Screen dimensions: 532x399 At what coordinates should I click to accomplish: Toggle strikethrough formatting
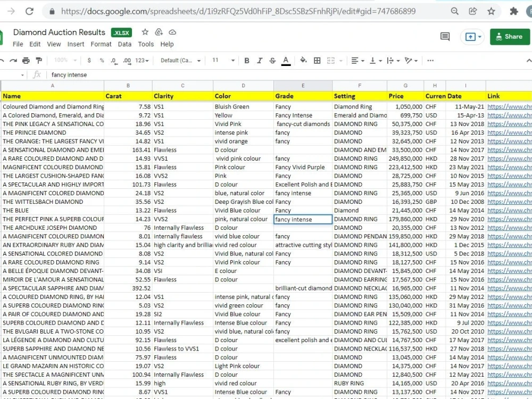coord(272,61)
